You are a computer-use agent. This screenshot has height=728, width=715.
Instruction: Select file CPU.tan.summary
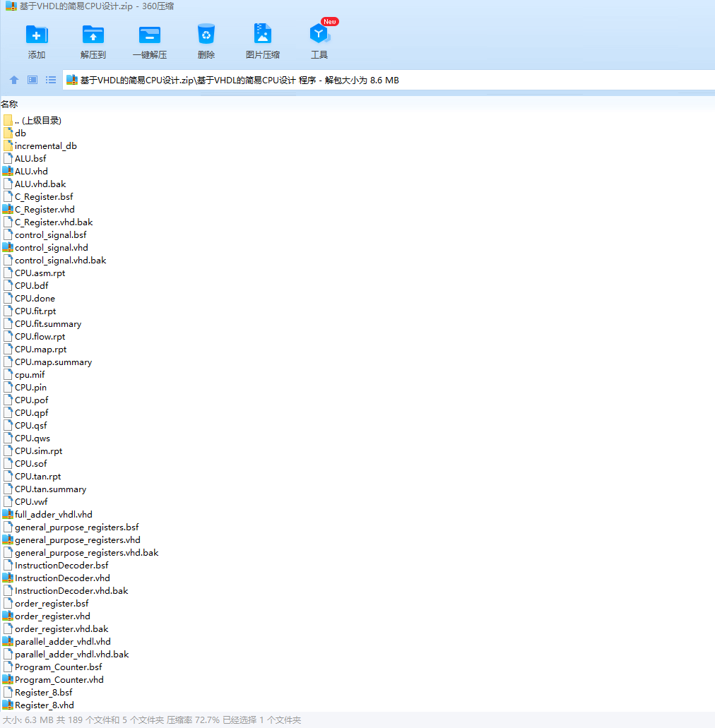coord(51,489)
